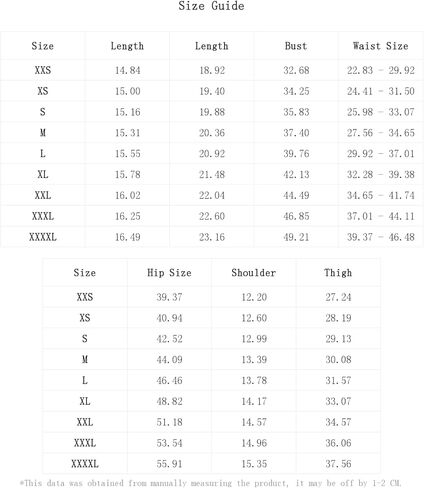Select shoulder value 12.20
Screen dimensions: 424x488
click(254, 297)
